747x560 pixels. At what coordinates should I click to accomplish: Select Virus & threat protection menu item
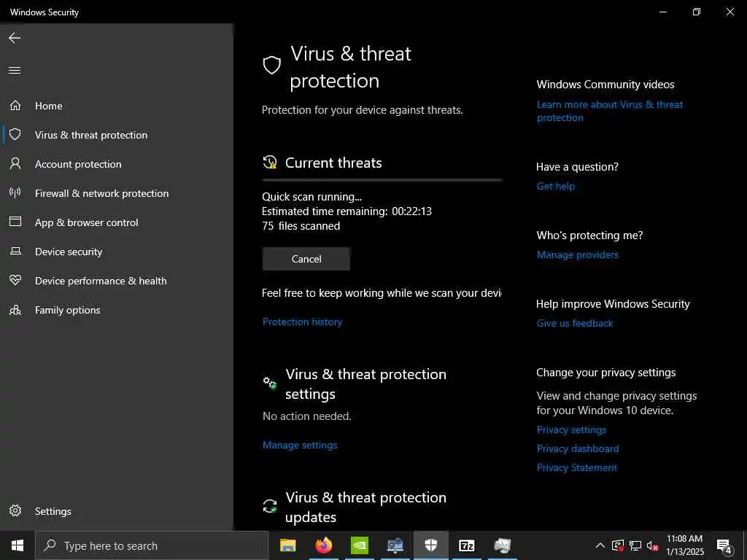[91, 135]
